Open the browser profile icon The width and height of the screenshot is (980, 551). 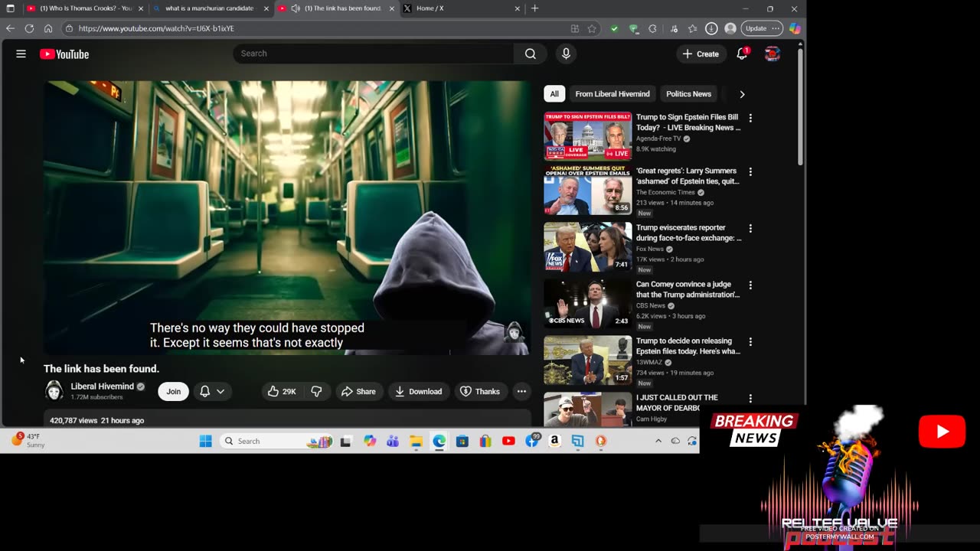coord(730,28)
